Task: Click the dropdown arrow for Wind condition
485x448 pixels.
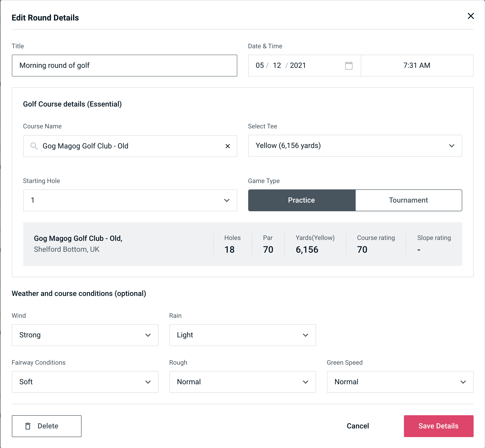Action: [x=148, y=335]
